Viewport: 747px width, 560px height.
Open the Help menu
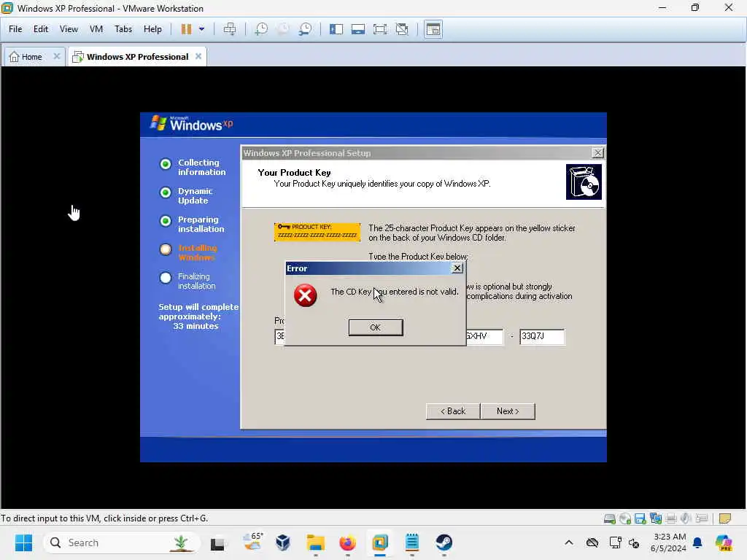pos(152,29)
